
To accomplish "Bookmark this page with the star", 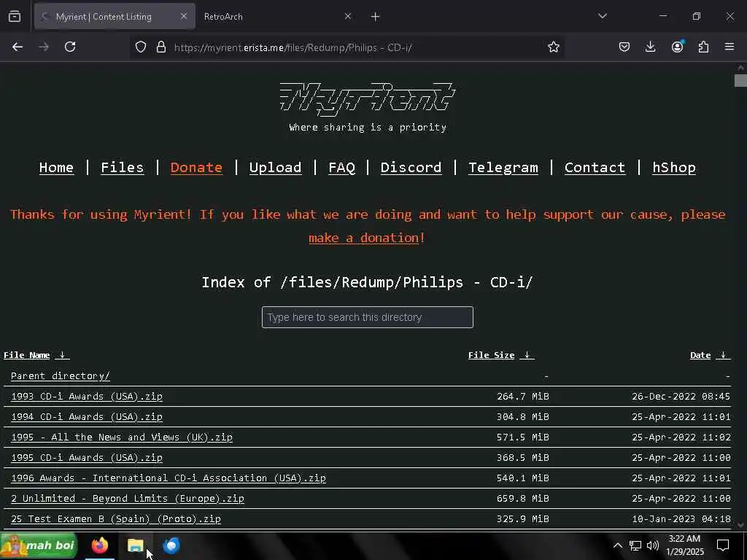I will pyautogui.click(x=553, y=47).
